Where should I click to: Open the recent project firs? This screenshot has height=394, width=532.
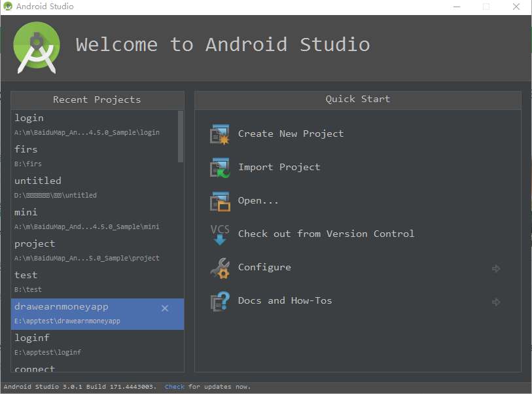(x=94, y=157)
